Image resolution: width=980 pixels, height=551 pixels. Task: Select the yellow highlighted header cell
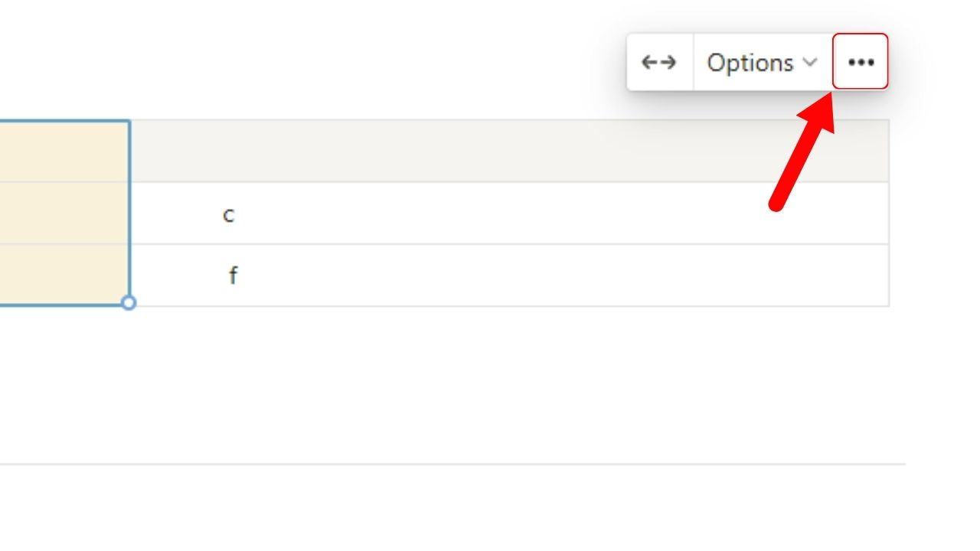(65, 151)
